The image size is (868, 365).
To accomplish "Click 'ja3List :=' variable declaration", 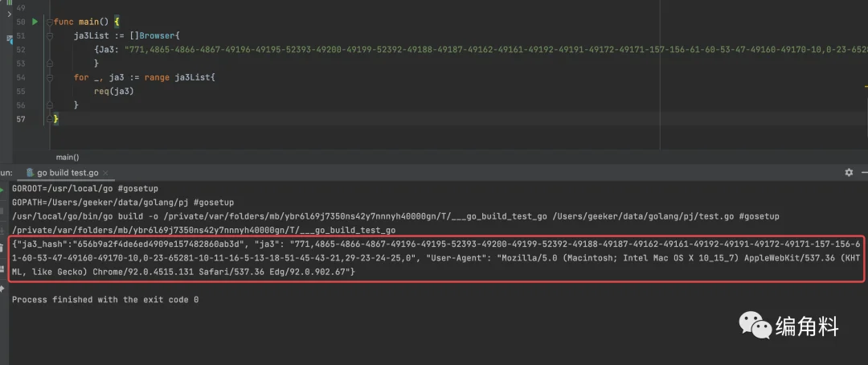I will point(99,36).
